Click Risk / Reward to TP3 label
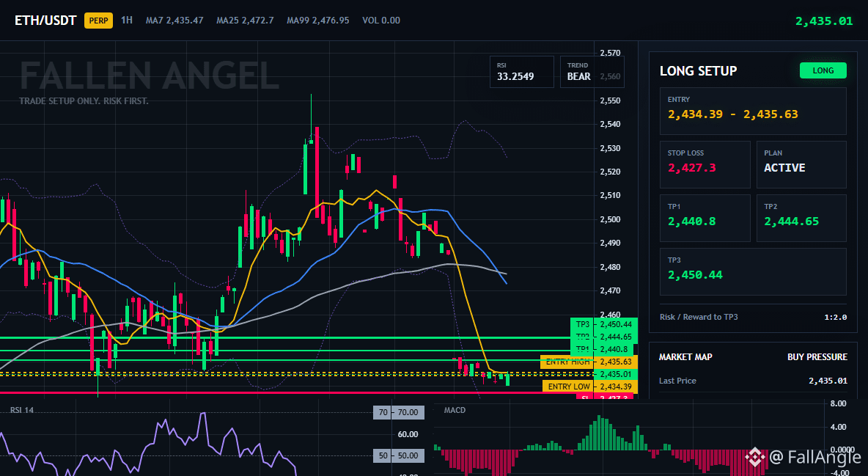 699,317
